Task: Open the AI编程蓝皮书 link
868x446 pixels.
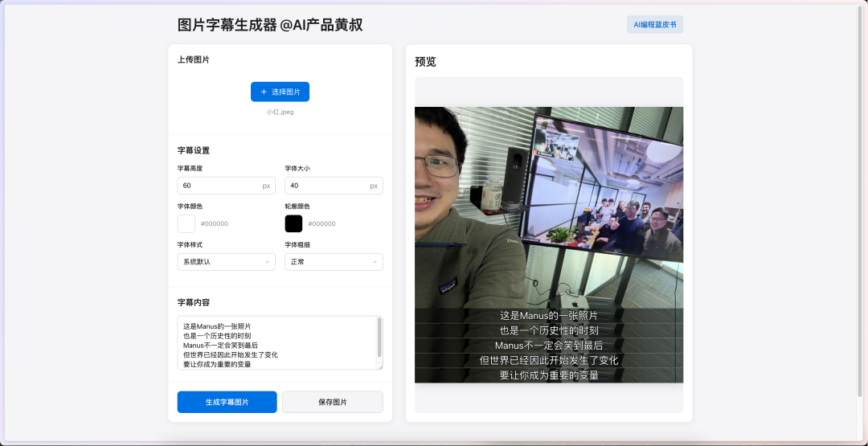Action: 655,24
